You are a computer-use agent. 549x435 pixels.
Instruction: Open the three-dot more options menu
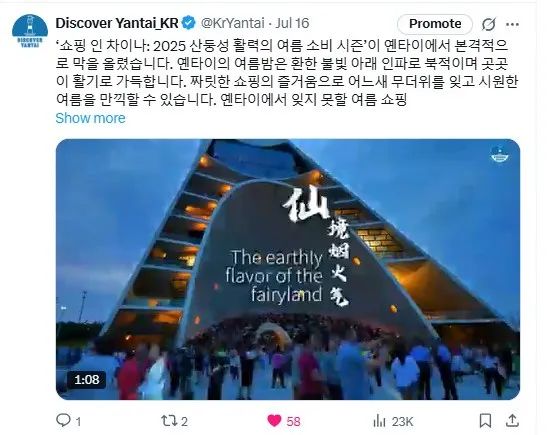pyautogui.click(x=513, y=25)
